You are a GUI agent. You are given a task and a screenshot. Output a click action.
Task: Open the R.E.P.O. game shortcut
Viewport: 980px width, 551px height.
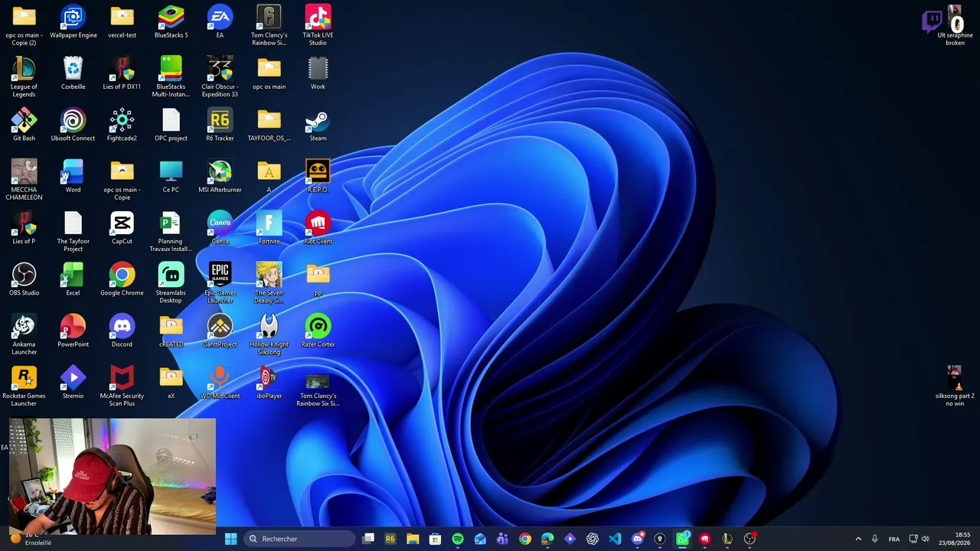point(318,176)
